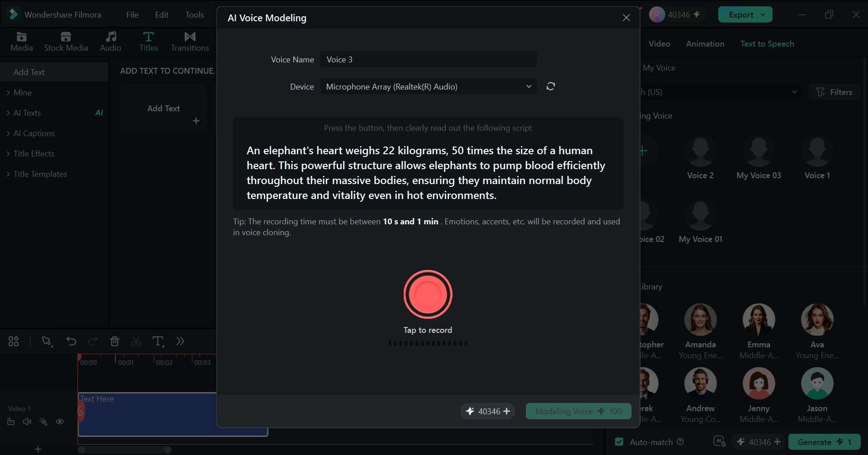The height and width of the screenshot is (455, 868).
Task: Open the Filters button
Action: coord(835,92)
